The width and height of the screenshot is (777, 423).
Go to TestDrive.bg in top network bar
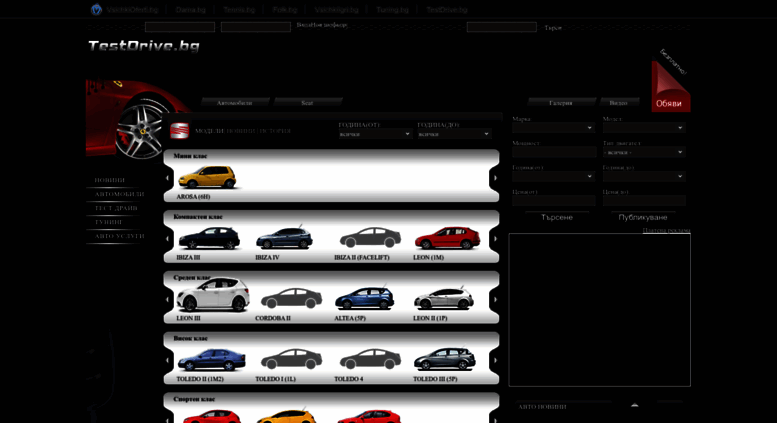446,9
